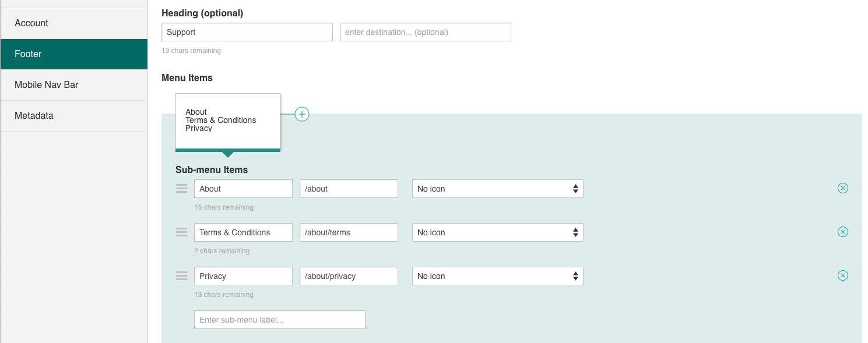Image resolution: width=868 pixels, height=343 pixels.
Task: Open icon dropdown for Privacy row
Action: click(x=498, y=276)
